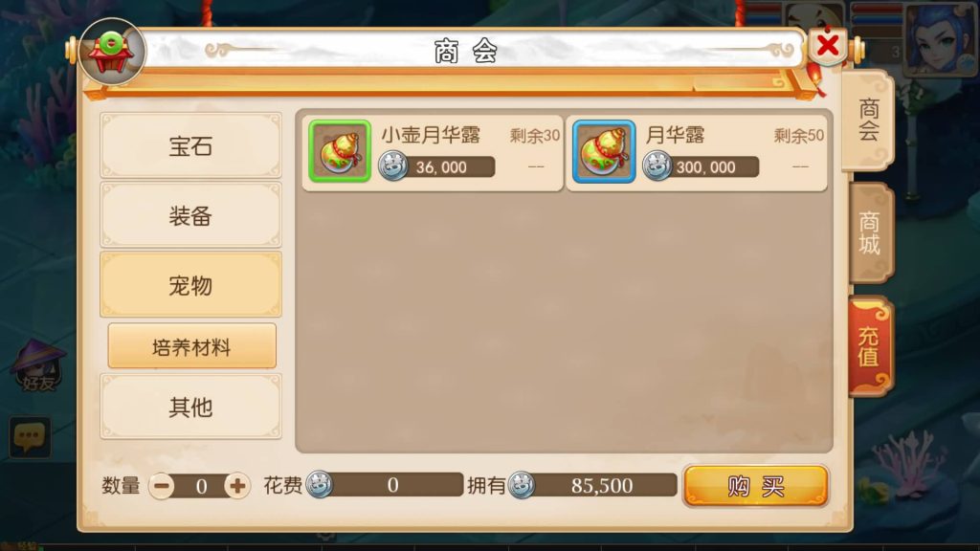
Task: Click the blue-haired character avatar
Action: click(x=940, y=37)
